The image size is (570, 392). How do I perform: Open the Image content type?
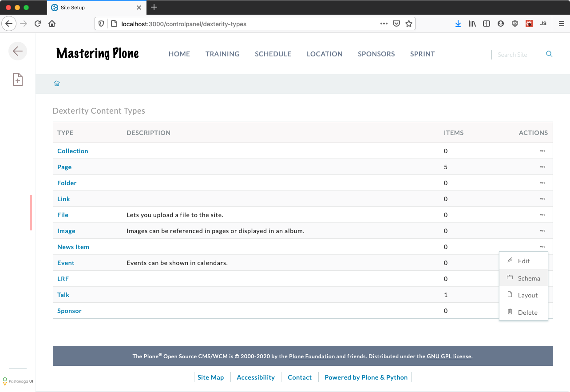click(x=66, y=231)
